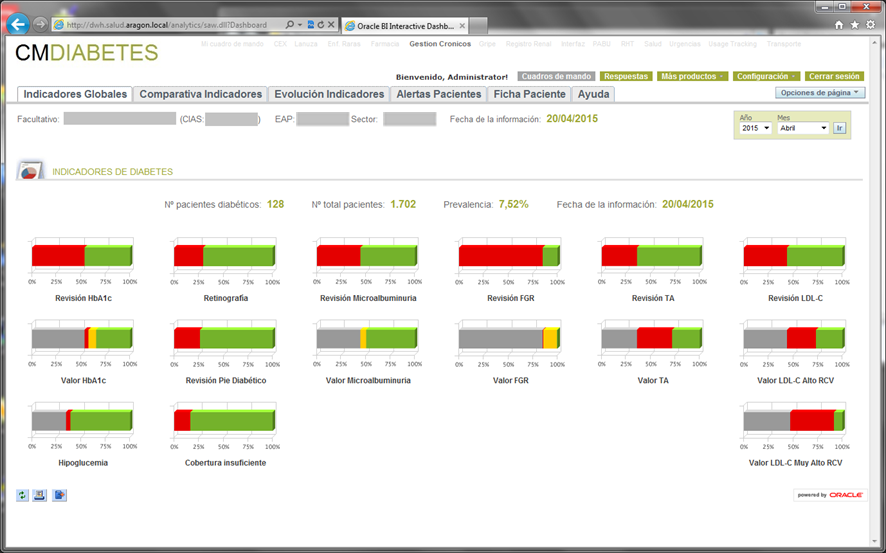Image resolution: width=886 pixels, height=553 pixels.
Task: Click the refresh dashboard icon at bottom
Action: coord(22,495)
